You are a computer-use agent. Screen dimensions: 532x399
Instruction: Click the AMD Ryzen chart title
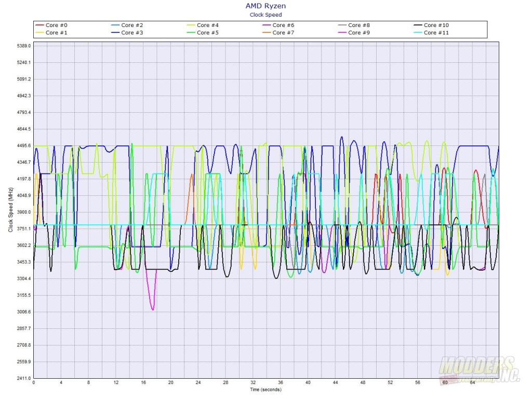click(265, 6)
